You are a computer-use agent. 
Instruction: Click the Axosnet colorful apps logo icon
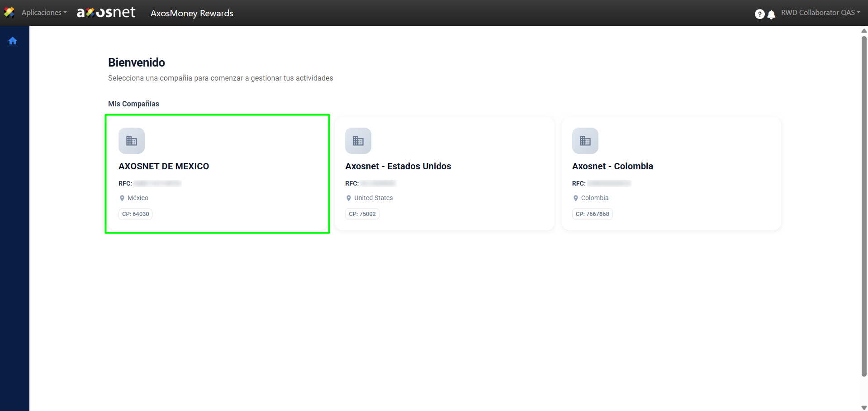pyautogui.click(x=9, y=13)
